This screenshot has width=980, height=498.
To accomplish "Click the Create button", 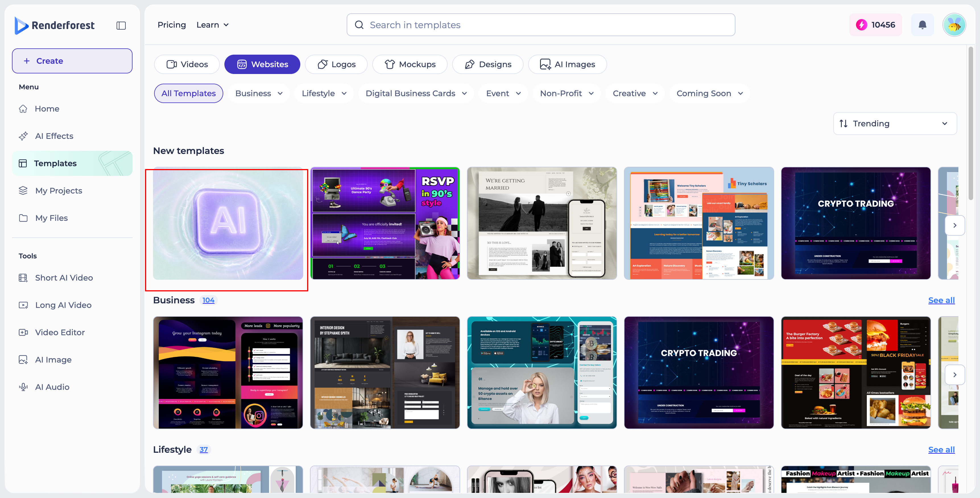I will pos(72,61).
